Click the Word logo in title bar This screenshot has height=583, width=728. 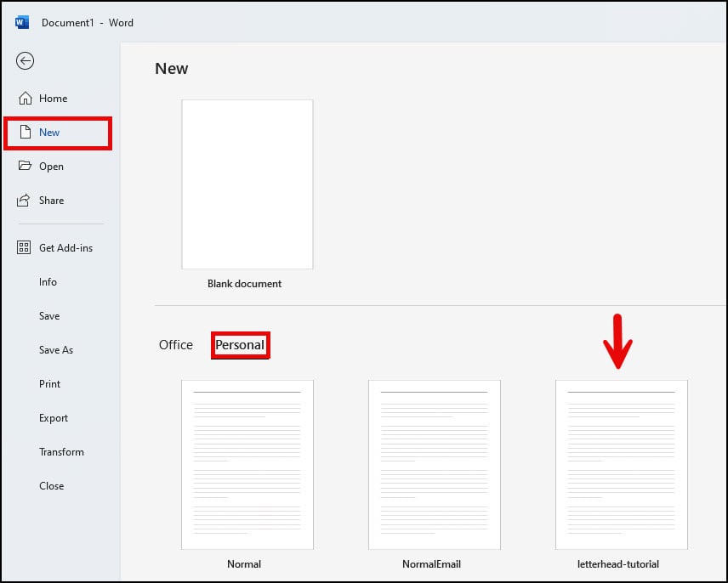22,22
